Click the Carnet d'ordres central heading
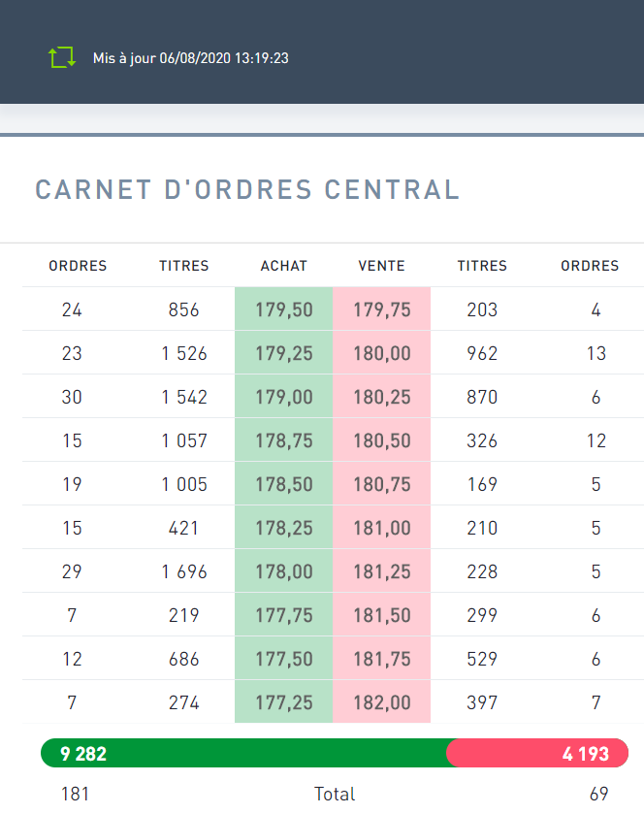The height and width of the screenshot is (814, 644). click(x=247, y=189)
